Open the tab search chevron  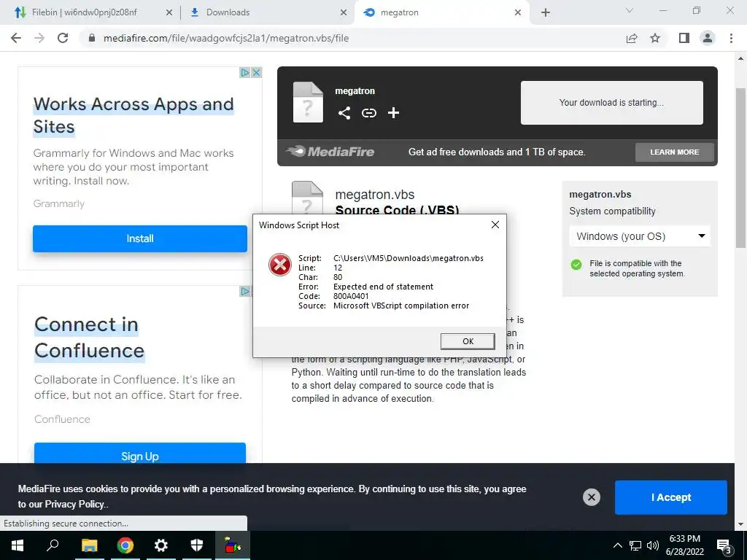(x=630, y=10)
